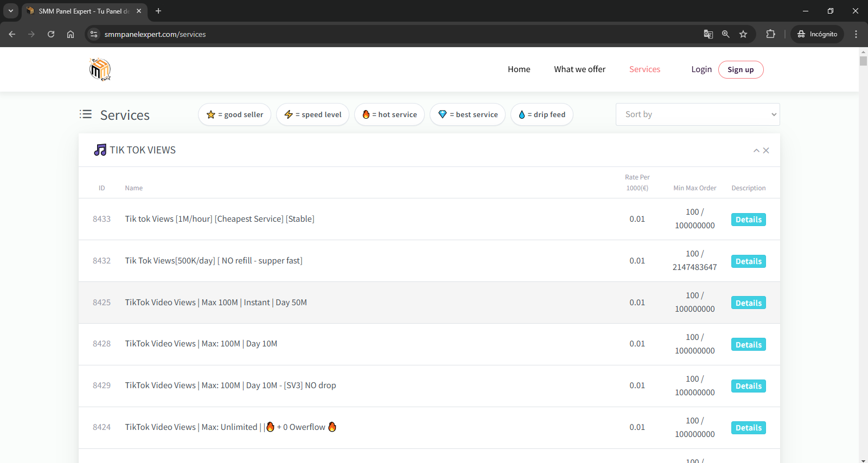
Task: Open the zoom magnifier icon in address bar
Action: (726, 34)
